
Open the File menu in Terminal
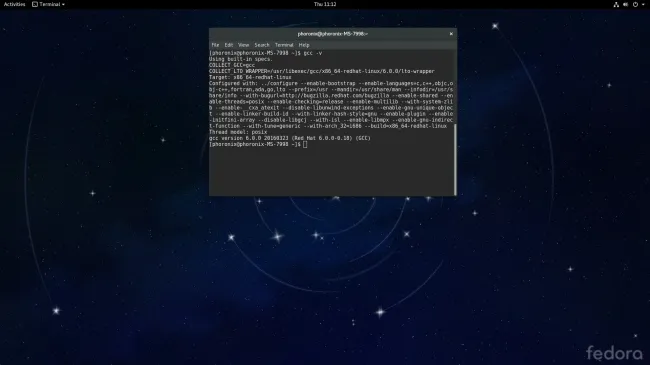(215, 45)
